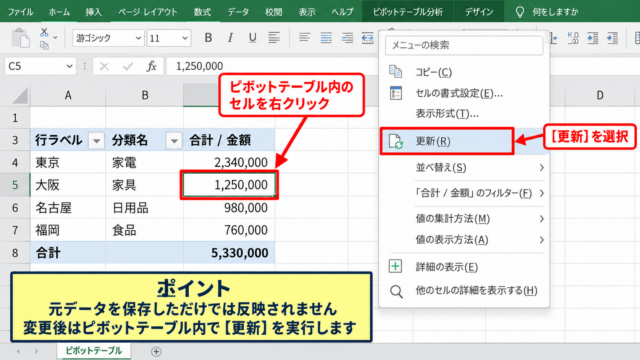
Task: Open 行ラベル filter dropdown
Action: pyautogui.click(x=96, y=141)
